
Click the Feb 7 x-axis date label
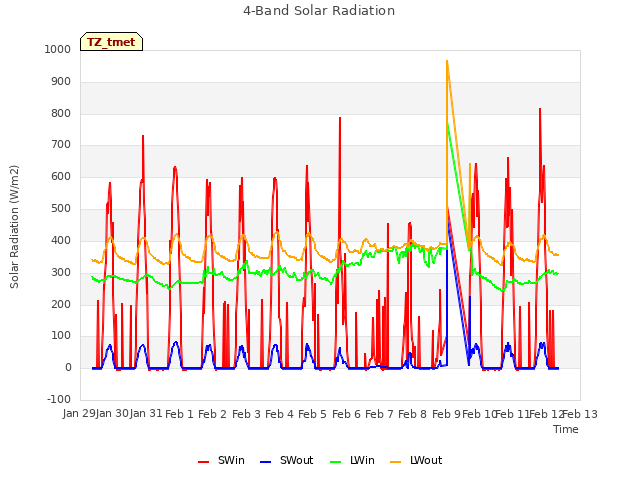[379, 414]
